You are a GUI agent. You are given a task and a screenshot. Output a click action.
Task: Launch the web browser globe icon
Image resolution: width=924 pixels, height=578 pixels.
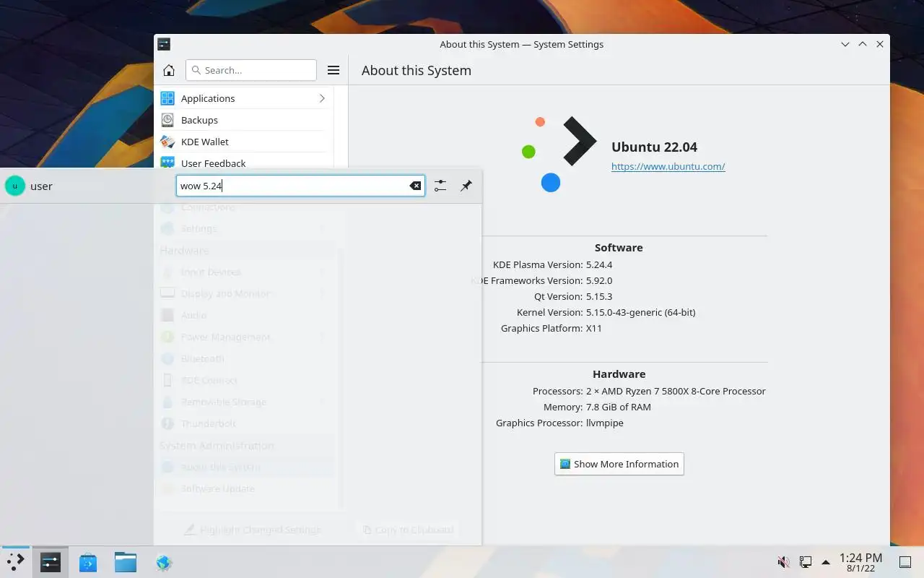(164, 562)
